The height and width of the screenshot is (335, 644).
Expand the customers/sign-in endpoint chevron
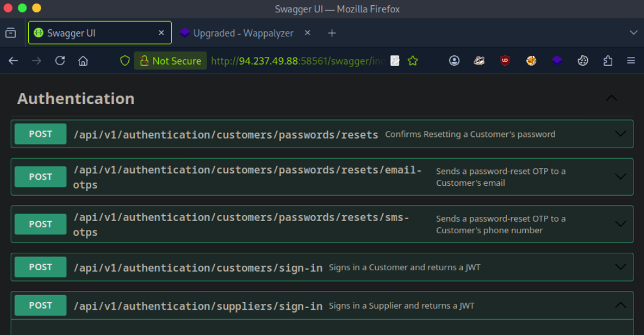coord(620,267)
